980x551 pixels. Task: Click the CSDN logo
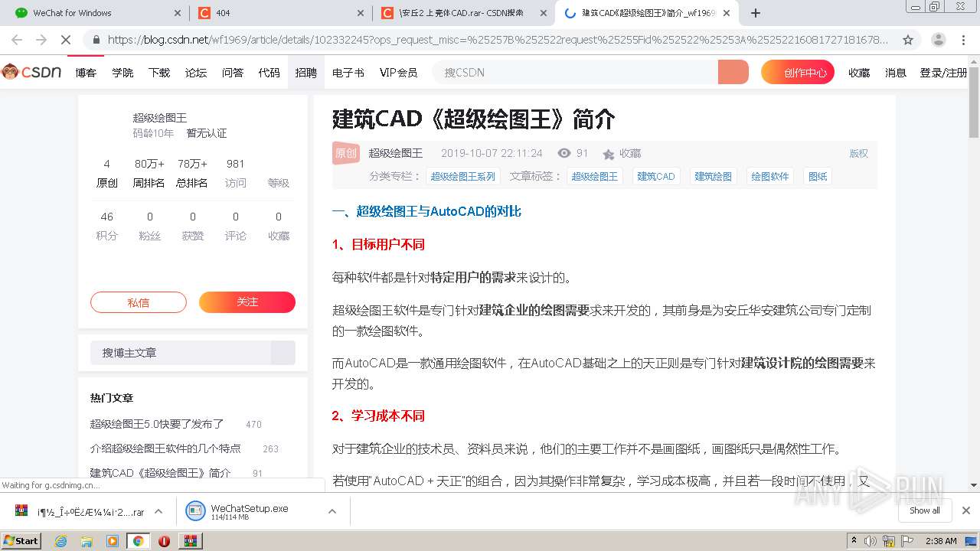pos(31,72)
